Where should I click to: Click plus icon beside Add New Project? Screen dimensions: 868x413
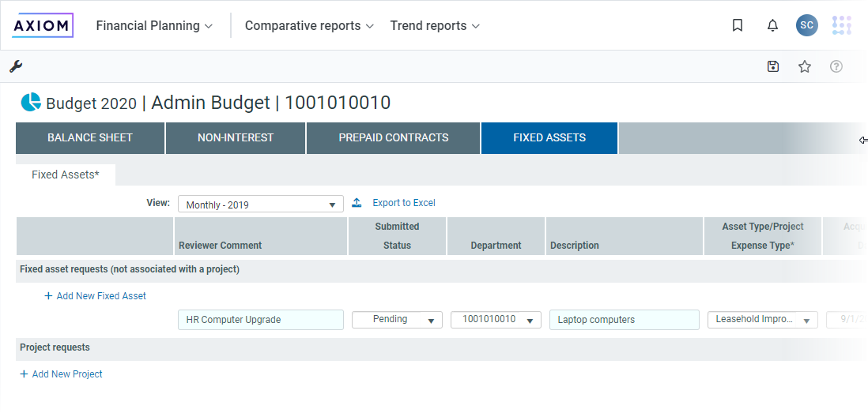pyautogui.click(x=24, y=374)
